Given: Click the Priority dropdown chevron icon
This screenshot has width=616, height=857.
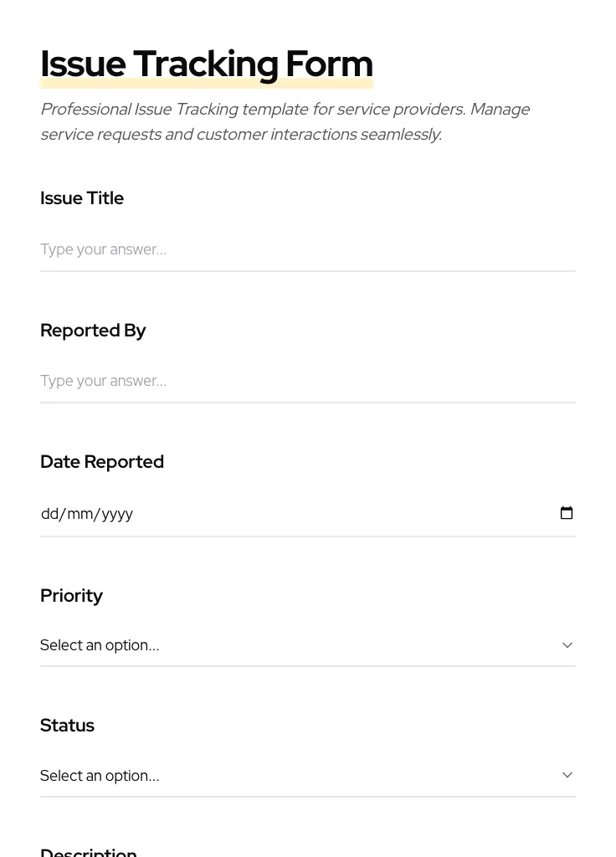Looking at the screenshot, I should [x=567, y=644].
